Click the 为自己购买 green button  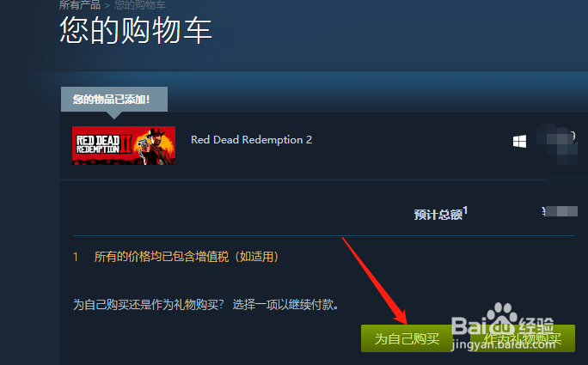click(407, 338)
